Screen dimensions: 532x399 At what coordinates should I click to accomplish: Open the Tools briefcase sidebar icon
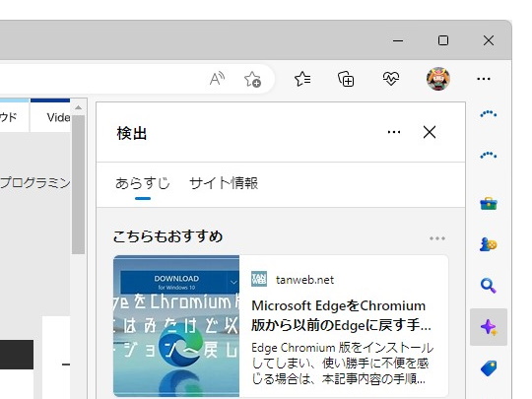[x=489, y=204]
